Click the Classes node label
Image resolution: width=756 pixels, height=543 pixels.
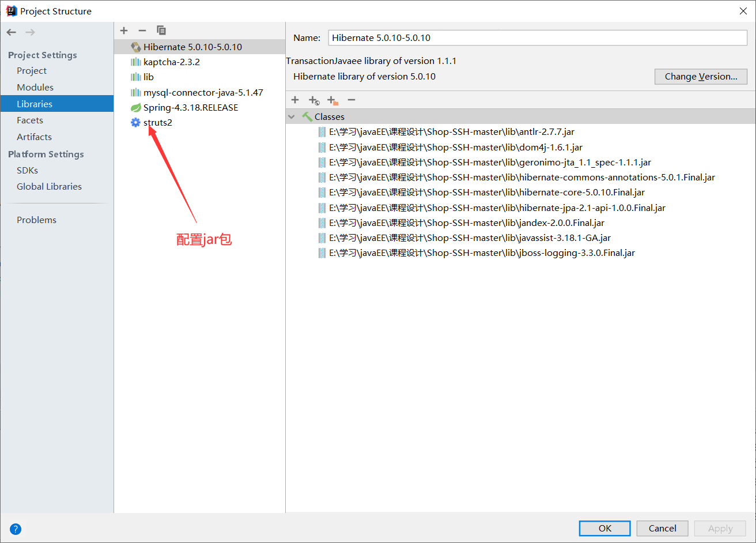tap(330, 116)
